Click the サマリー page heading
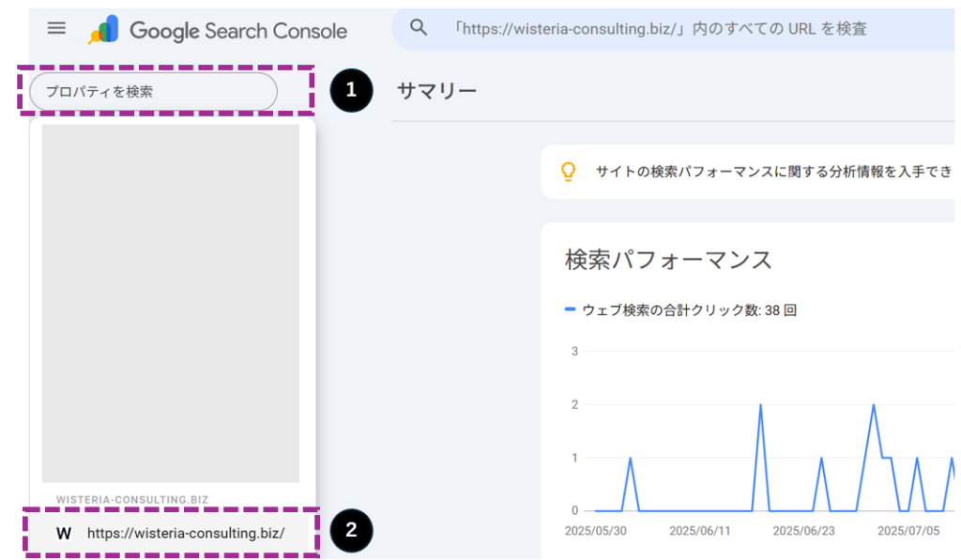 click(437, 91)
